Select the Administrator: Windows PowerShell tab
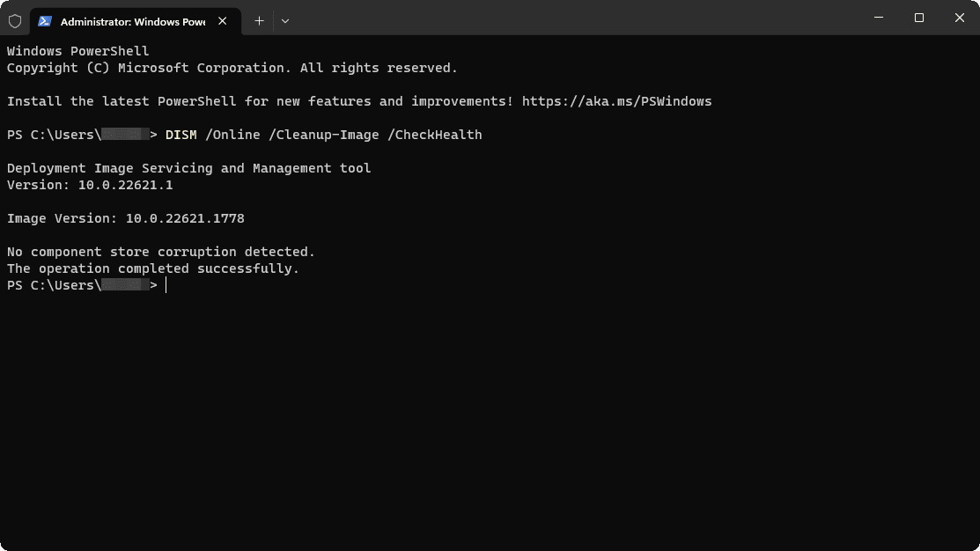This screenshot has height=551, width=980. pos(128,20)
